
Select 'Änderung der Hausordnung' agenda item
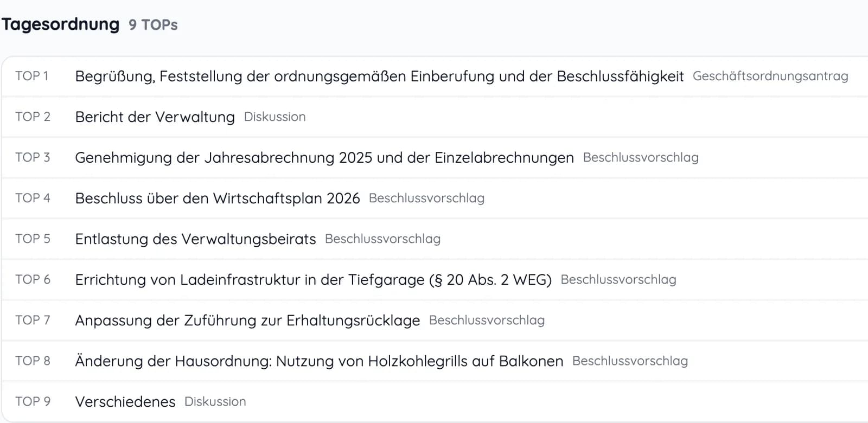point(319,361)
